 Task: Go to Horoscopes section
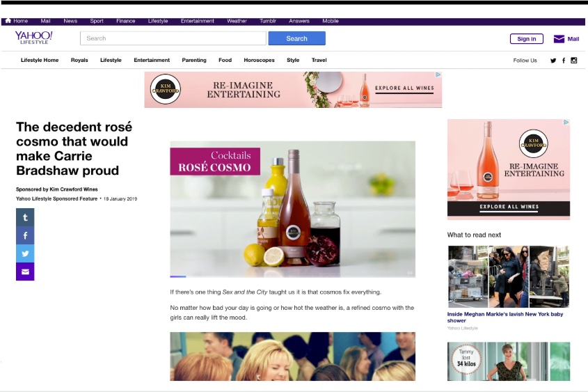coord(259,60)
